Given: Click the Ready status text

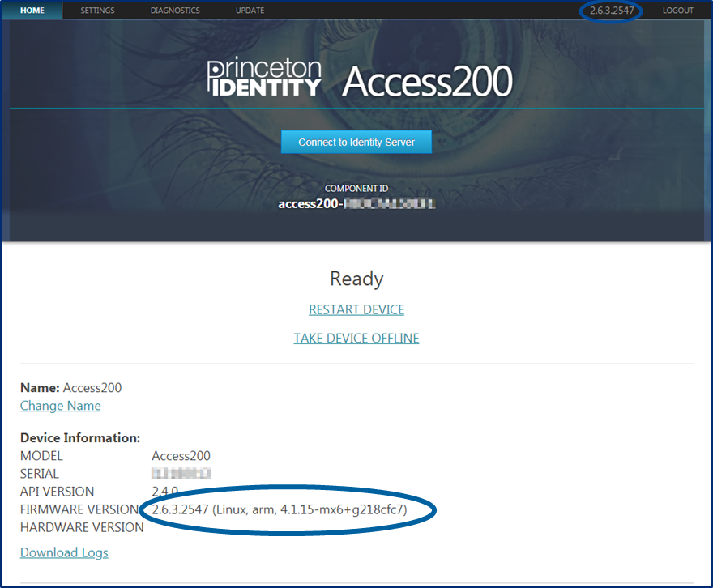Looking at the screenshot, I should click(x=356, y=279).
